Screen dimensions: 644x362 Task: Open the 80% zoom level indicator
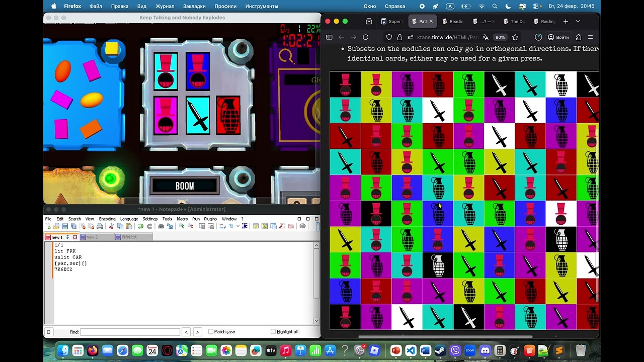500,37
